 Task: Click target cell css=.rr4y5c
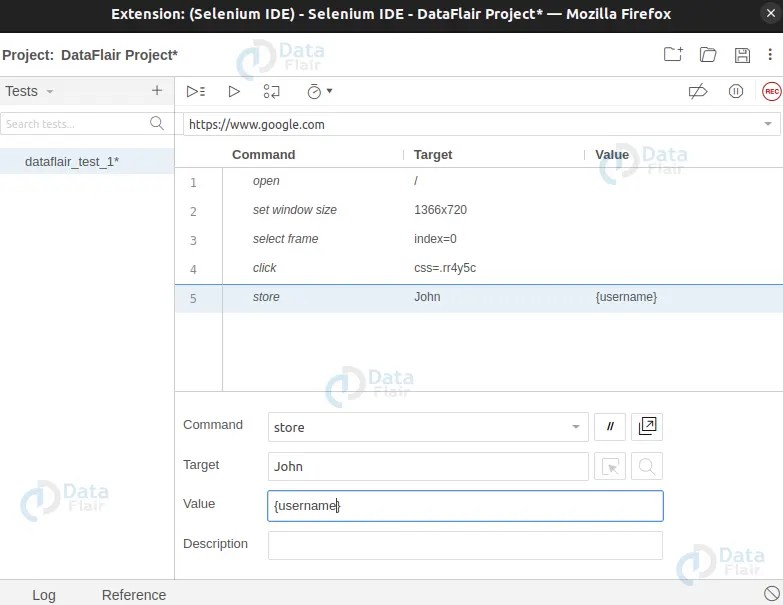pos(445,268)
